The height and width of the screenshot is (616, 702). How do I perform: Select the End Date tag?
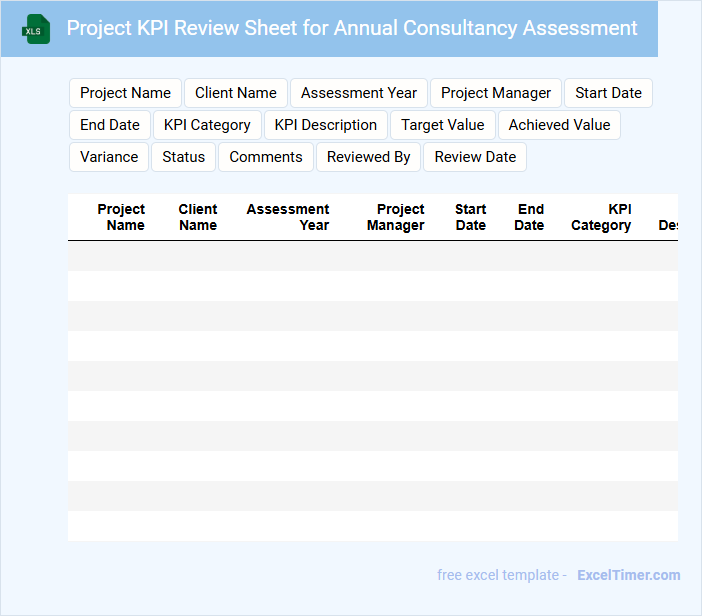click(x=110, y=125)
